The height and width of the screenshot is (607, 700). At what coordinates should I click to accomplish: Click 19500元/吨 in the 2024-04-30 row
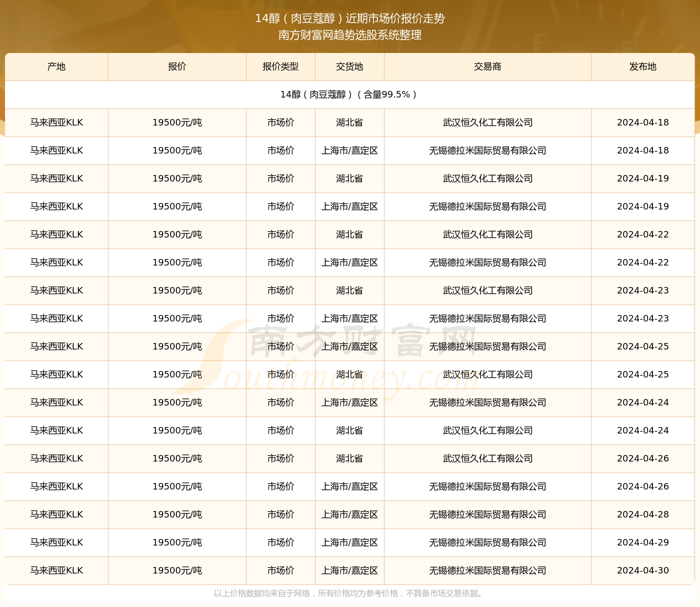tap(177, 570)
